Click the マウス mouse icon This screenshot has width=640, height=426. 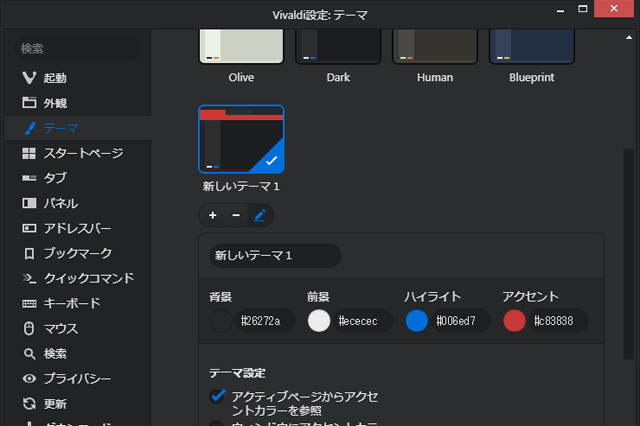click(x=29, y=328)
